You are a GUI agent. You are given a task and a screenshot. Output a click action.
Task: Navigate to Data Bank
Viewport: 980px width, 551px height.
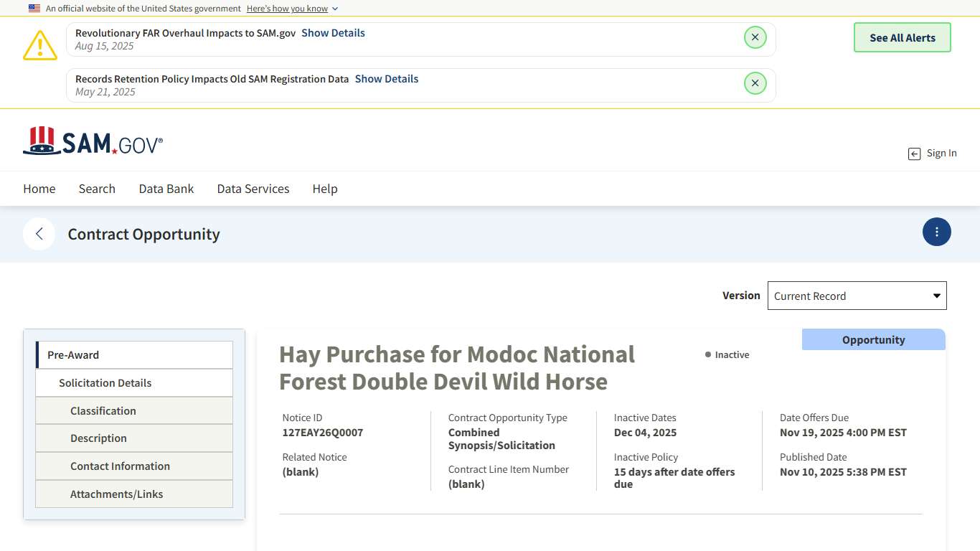(166, 189)
